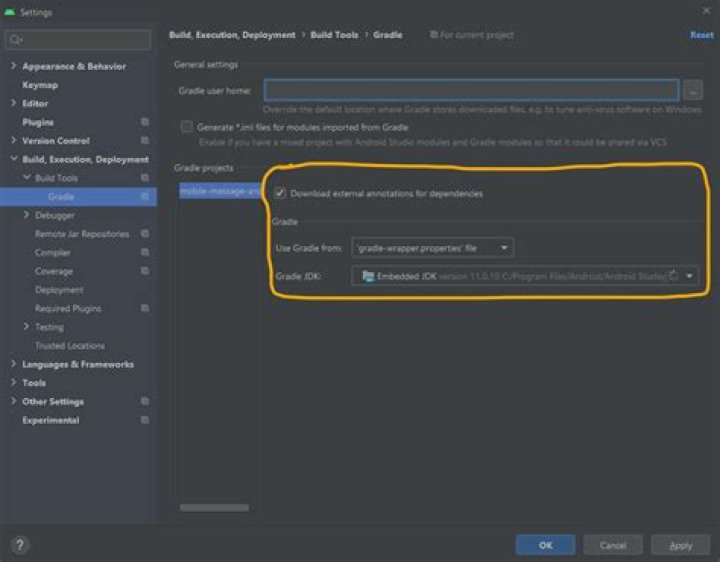The height and width of the screenshot is (562, 720).
Task: Expand Appearance & Behavior section
Action: 13,66
